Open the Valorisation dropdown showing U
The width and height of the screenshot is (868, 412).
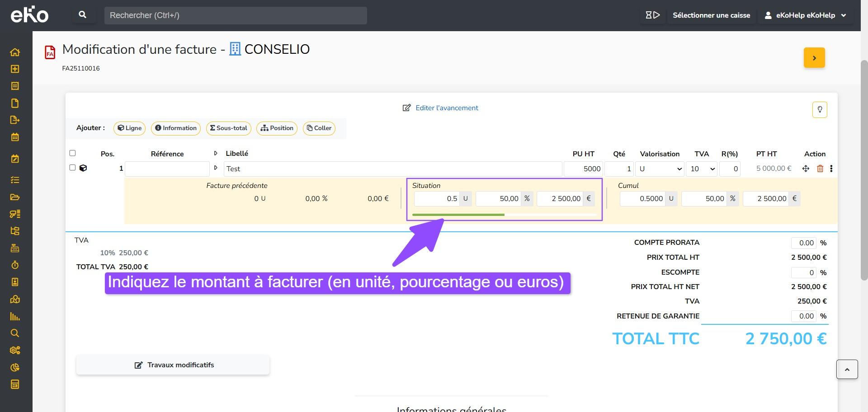click(660, 169)
